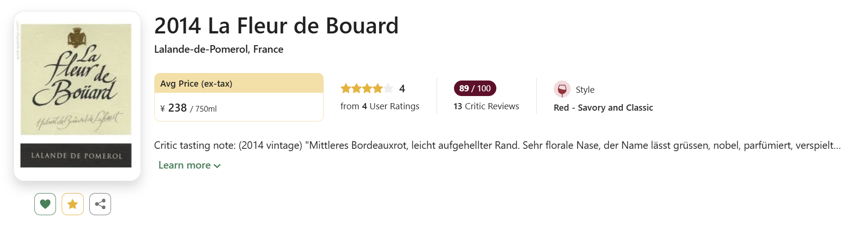868x226 pixels.
Task: Click the red wine glass Style icon
Action: [x=562, y=89]
